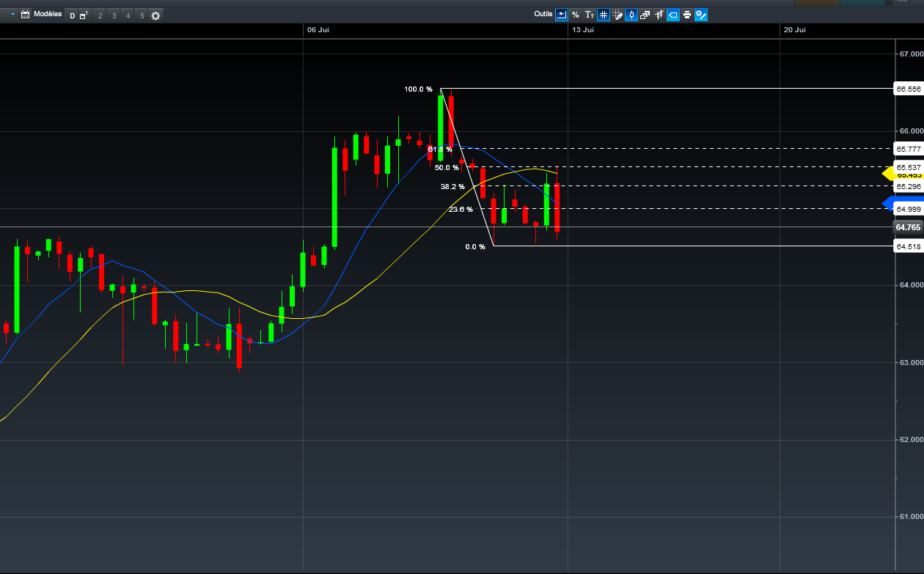This screenshot has height=574, width=924.
Task: Toggle the candlestick chart style button
Action: (631, 15)
